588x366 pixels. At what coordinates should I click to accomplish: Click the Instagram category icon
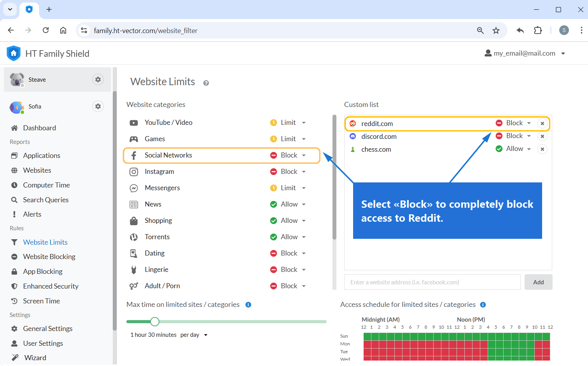pos(134,172)
